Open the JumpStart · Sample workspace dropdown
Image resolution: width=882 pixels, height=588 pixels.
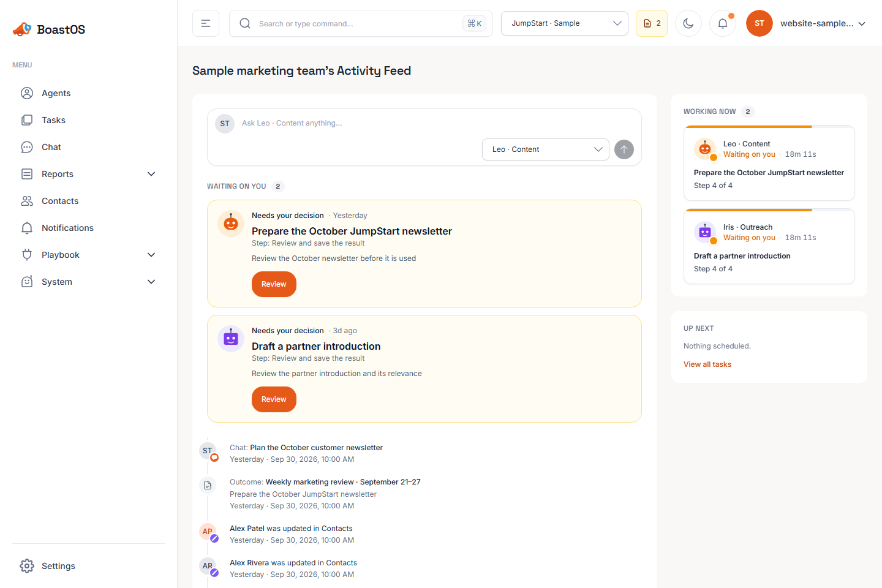[x=565, y=23]
